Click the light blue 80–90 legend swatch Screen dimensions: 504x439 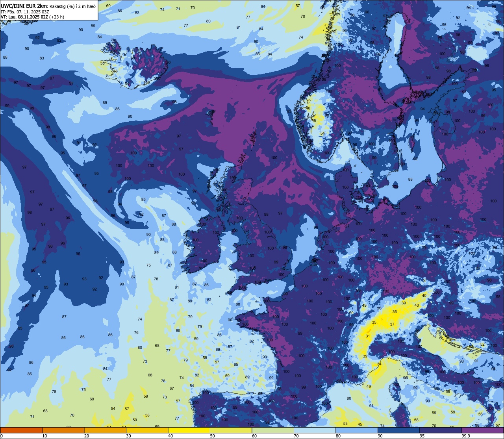[x=357, y=430]
